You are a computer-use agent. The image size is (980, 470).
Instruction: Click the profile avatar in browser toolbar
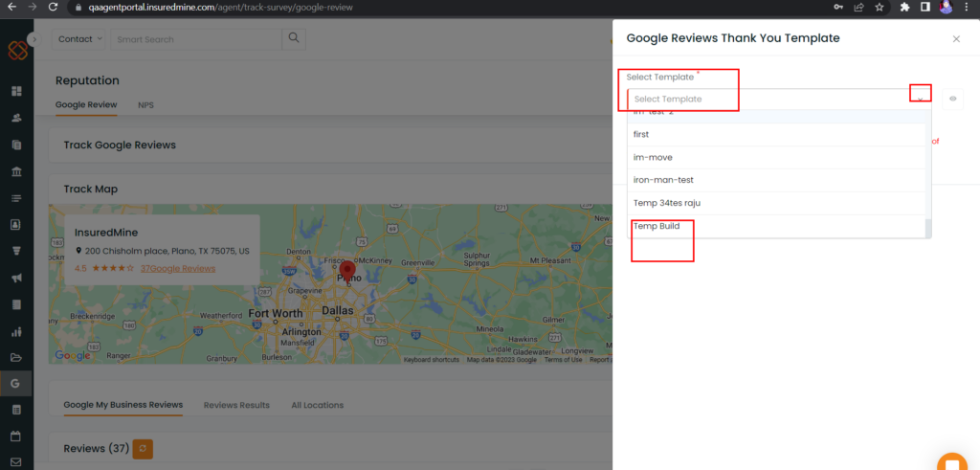point(947,7)
